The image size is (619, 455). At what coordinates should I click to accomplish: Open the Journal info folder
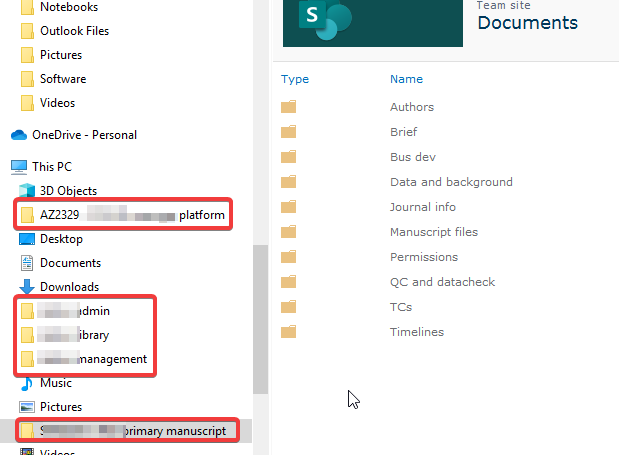tap(423, 207)
